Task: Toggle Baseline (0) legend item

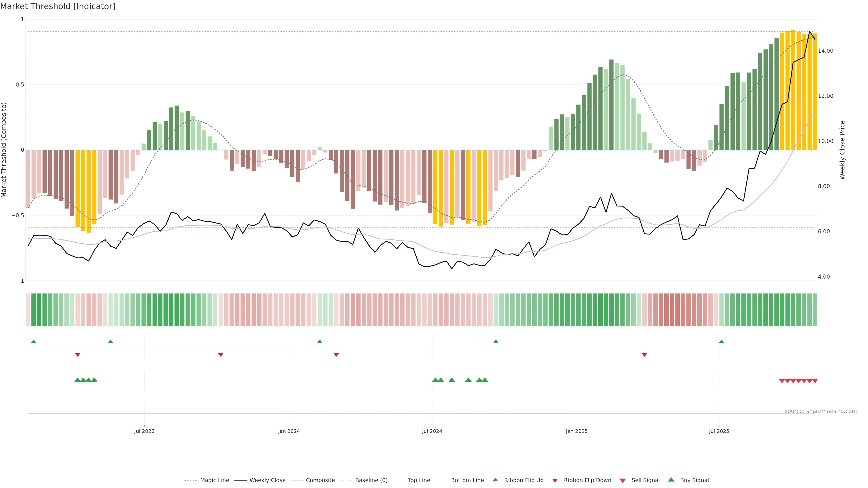Action: [371, 480]
